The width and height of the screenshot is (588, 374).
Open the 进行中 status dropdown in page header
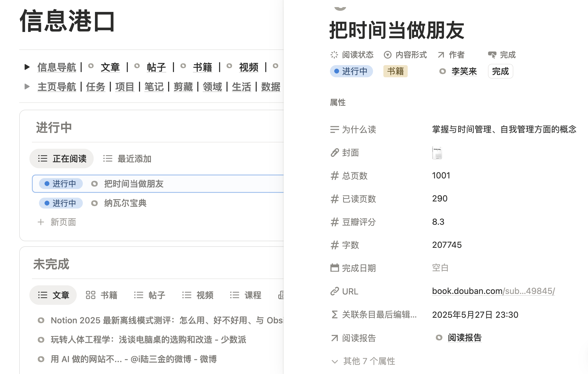pos(351,71)
